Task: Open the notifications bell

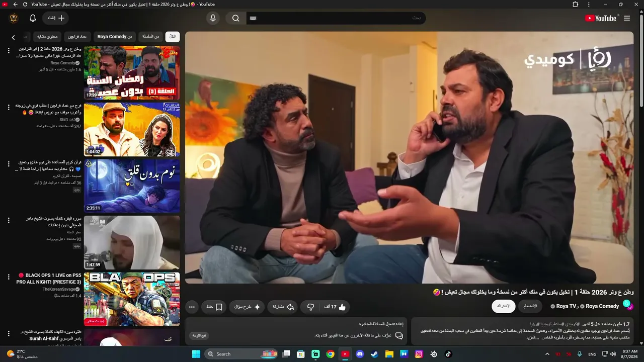Action: 33,18
